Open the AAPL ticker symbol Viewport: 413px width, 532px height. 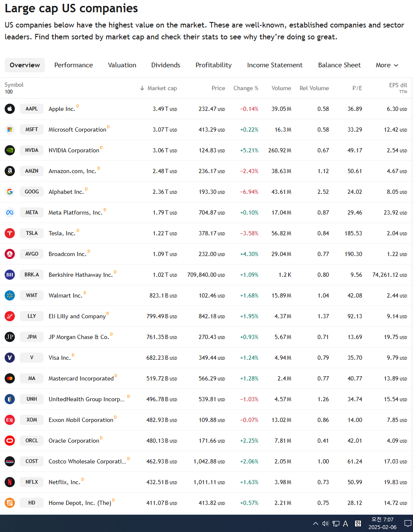[x=32, y=109]
